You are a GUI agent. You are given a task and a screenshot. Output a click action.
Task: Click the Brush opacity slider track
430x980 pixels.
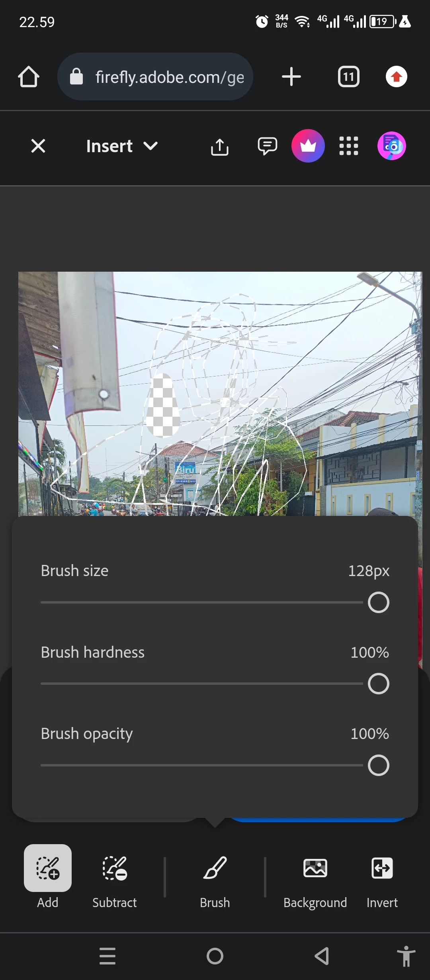(x=201, y=765)
